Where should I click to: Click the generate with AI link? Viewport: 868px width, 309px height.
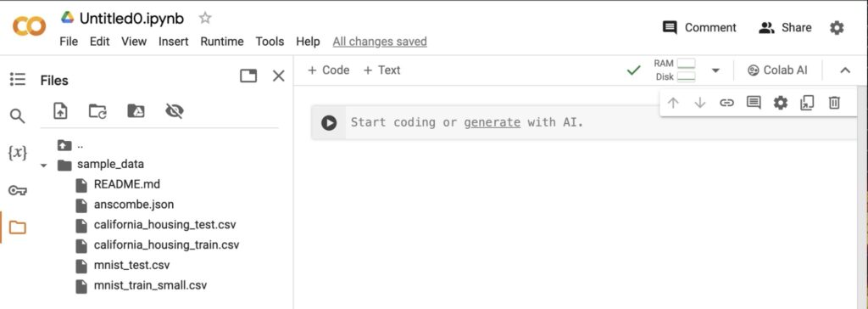coord(492,122)
